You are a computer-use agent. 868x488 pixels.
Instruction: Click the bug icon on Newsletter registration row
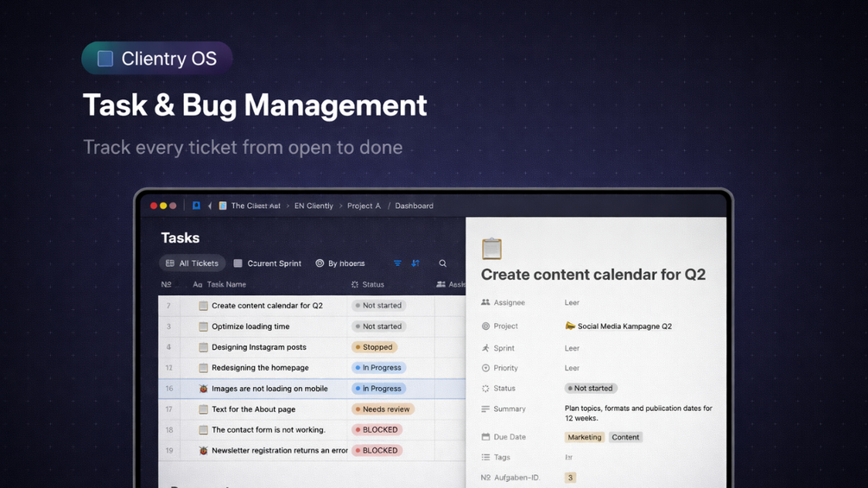[x=203, y=450]
